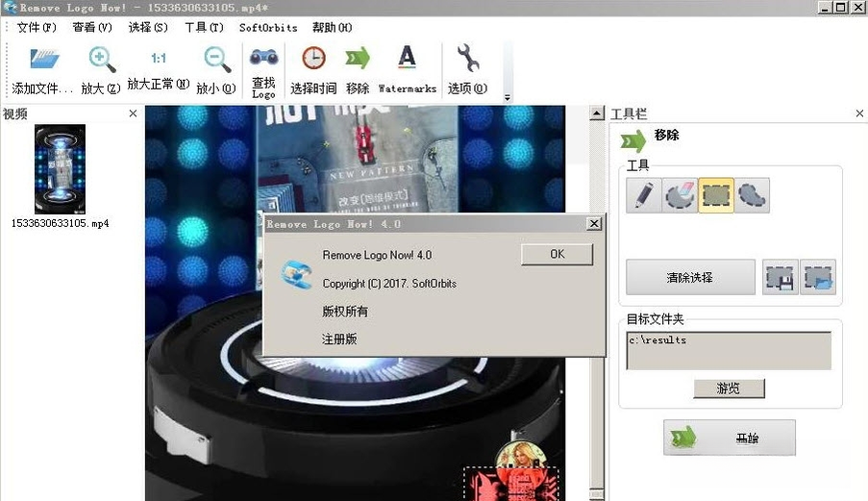Screen dimensions: 868x501
Task: Zoom out with the magnifier minus icon
Action: [x=217, y=60]
